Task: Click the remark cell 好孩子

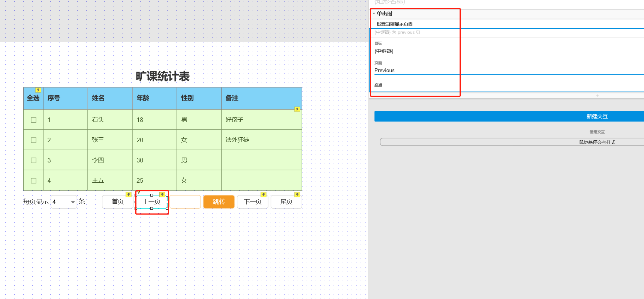Action: pyautogui.click(x=262, y=120)
